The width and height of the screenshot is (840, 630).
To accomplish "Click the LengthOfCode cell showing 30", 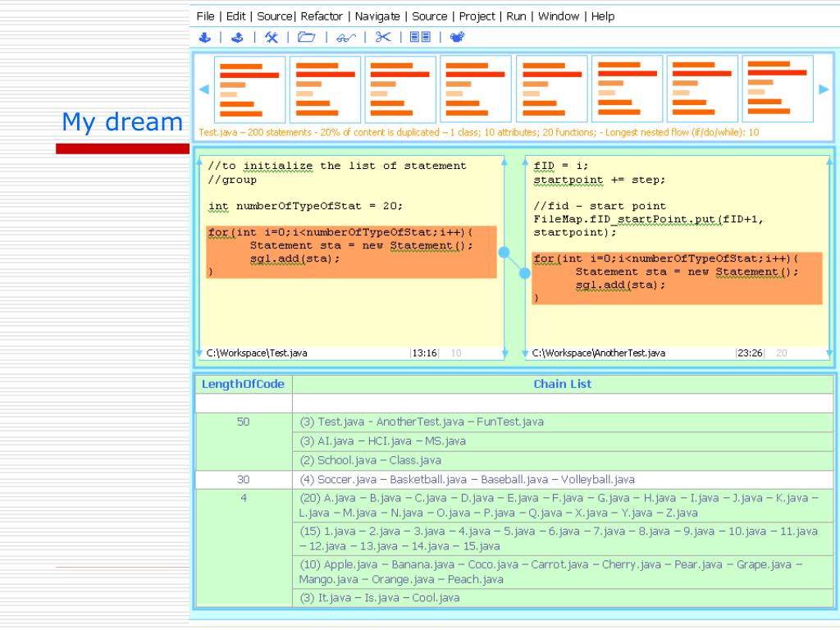I will pyautogui.click(x=243, y=479).
